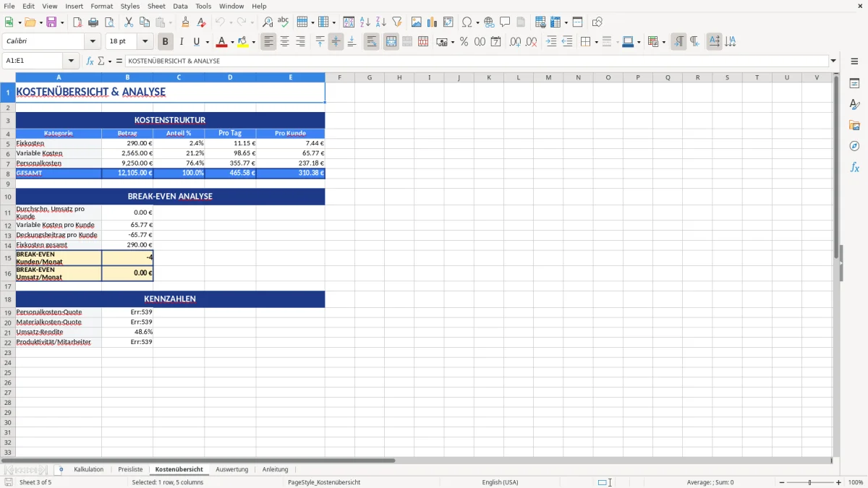Sort data ascending with the toolbar icon
Image resolution: width=868 pixels, height=488 pixels.
click(x=364, y=22)
